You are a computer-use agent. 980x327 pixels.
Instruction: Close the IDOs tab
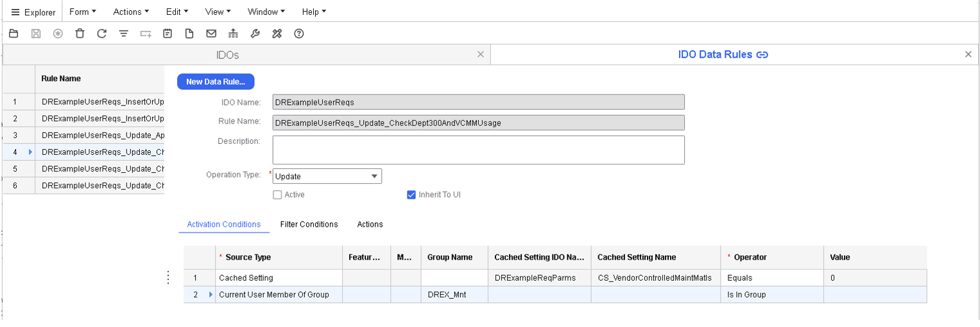point(481,55)
